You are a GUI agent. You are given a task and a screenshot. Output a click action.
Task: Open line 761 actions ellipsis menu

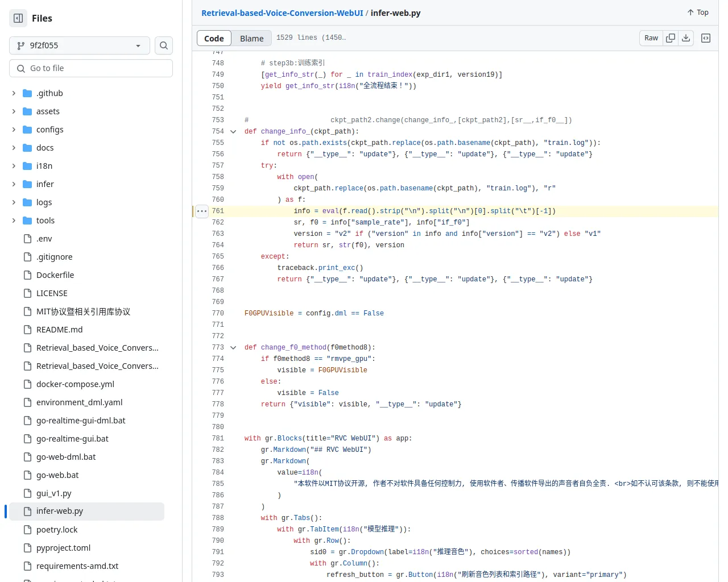pyautogui.click(x=202, y=211)
